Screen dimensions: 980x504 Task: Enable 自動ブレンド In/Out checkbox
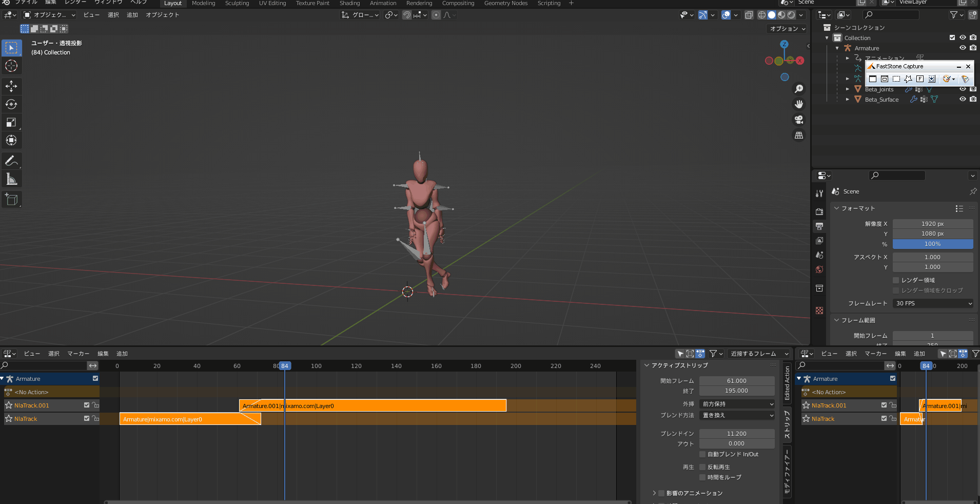coord(702,454)
